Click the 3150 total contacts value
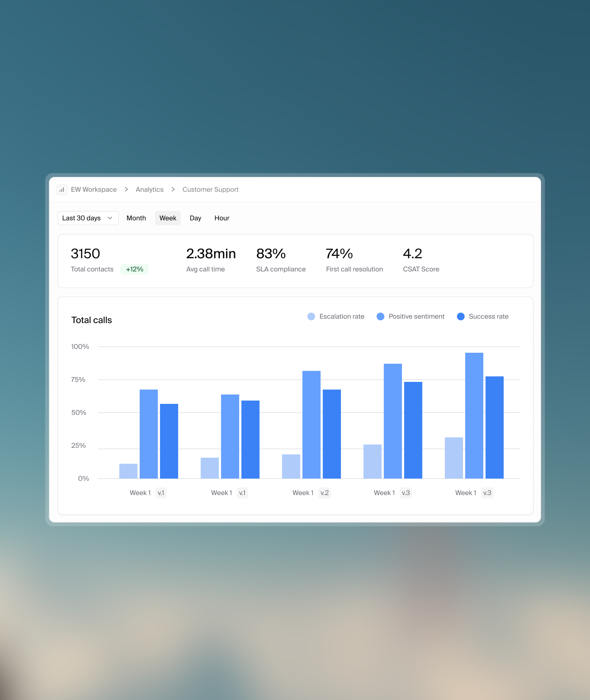The height and width of the screenshot is (700, 590). 85,254
